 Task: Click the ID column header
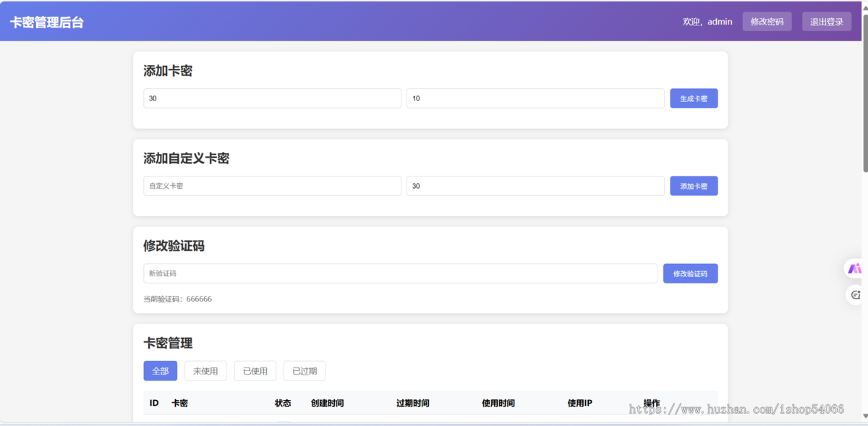[154, 403]
